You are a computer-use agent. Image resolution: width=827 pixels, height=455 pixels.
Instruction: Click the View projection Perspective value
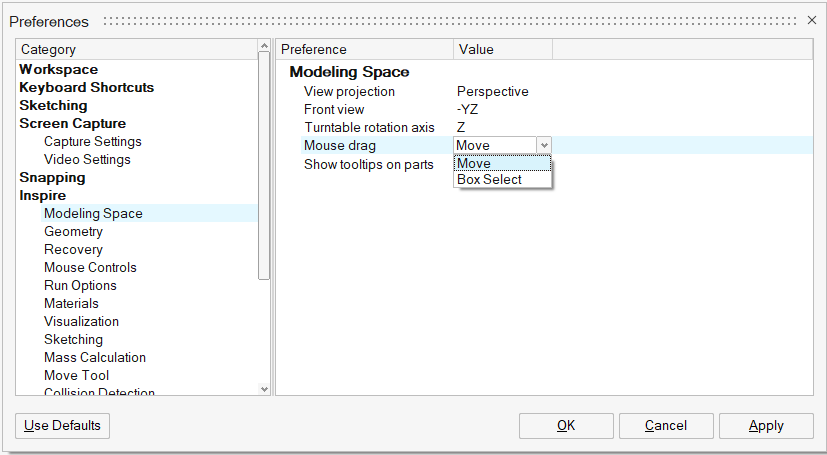point(493,91)
